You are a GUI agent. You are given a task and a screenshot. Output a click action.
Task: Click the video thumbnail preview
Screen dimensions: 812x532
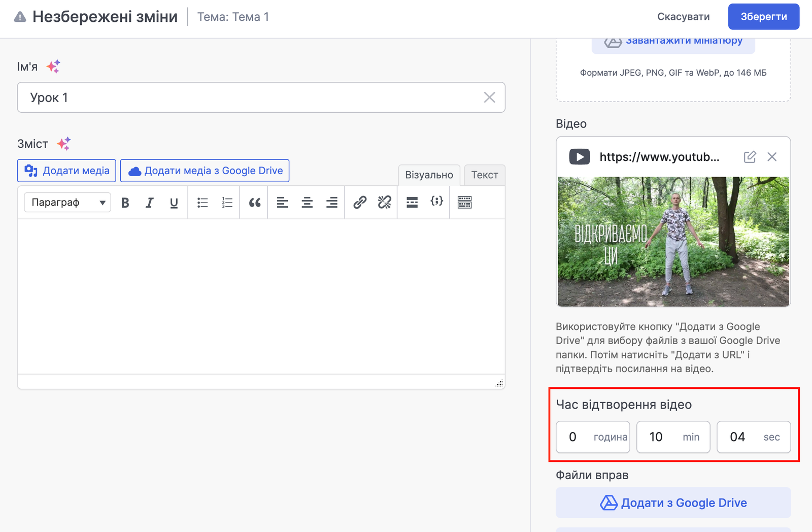point(673,242)
